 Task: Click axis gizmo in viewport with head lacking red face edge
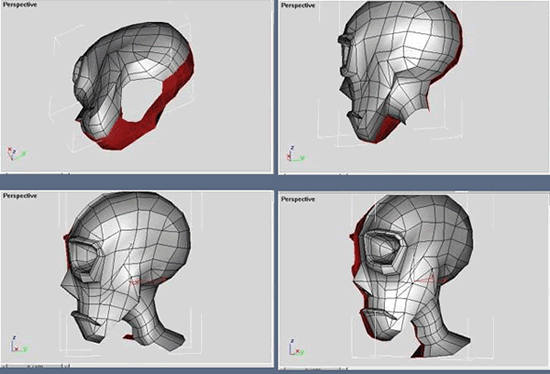[19, 345]
